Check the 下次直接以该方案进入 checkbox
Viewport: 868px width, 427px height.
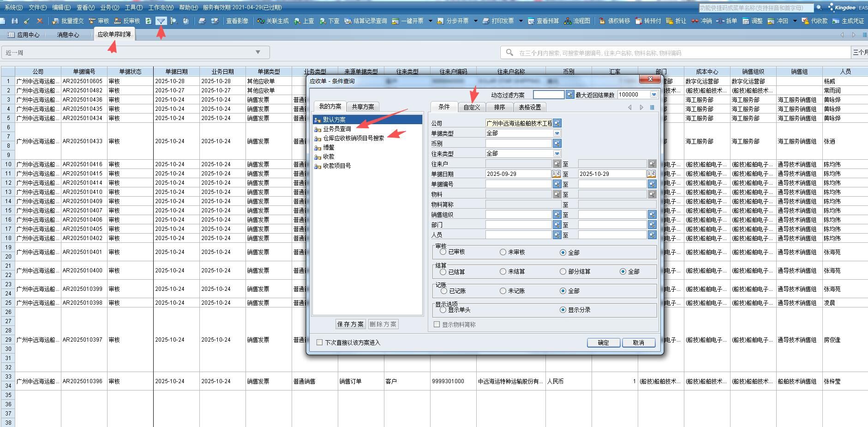tap(319, 343)
